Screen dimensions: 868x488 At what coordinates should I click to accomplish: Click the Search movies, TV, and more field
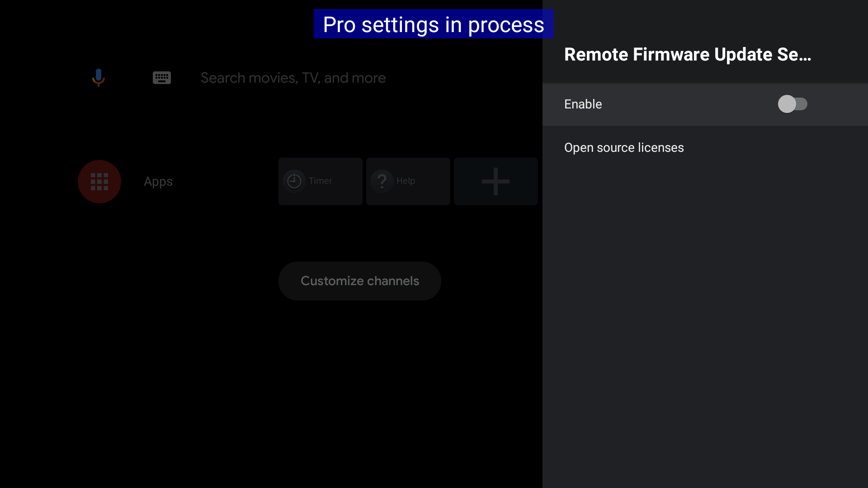pos(293,78)
